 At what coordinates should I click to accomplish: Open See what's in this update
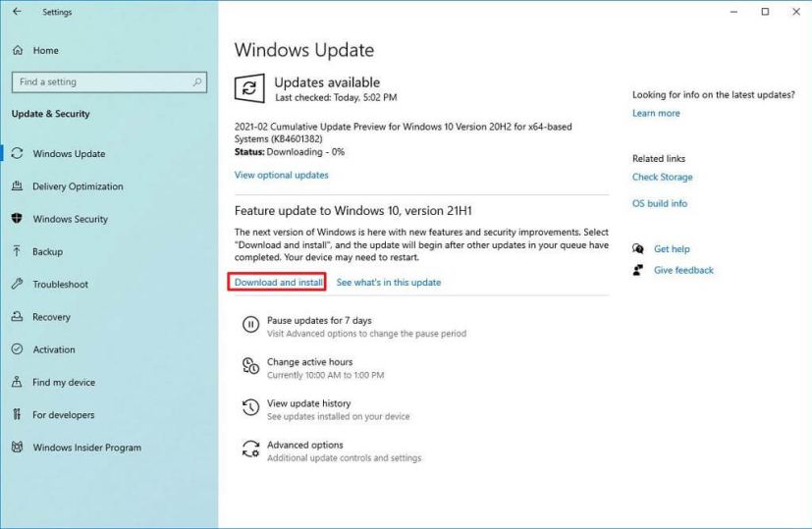point(389,282)
